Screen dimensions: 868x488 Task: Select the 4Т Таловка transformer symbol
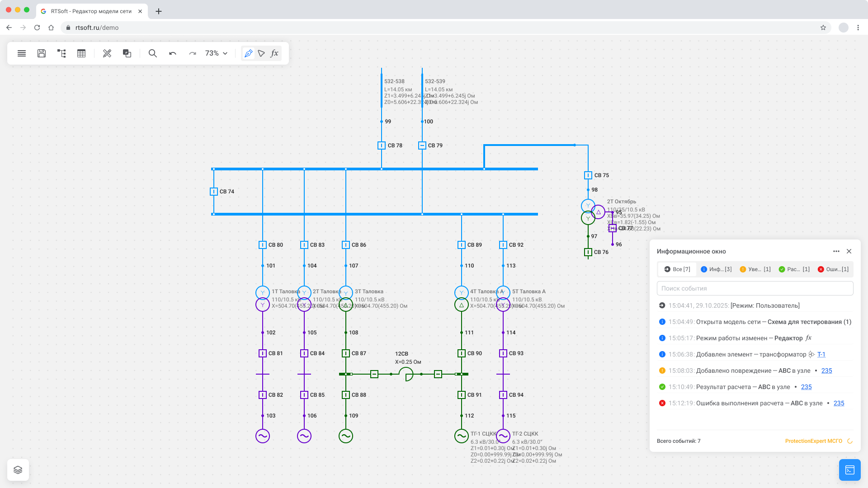tap(462, 299)
